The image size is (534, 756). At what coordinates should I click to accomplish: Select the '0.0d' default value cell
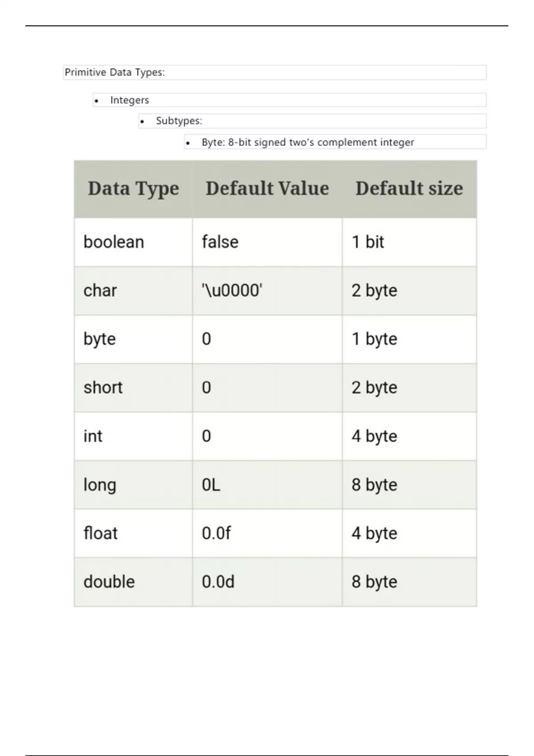(x=218, y=582)
